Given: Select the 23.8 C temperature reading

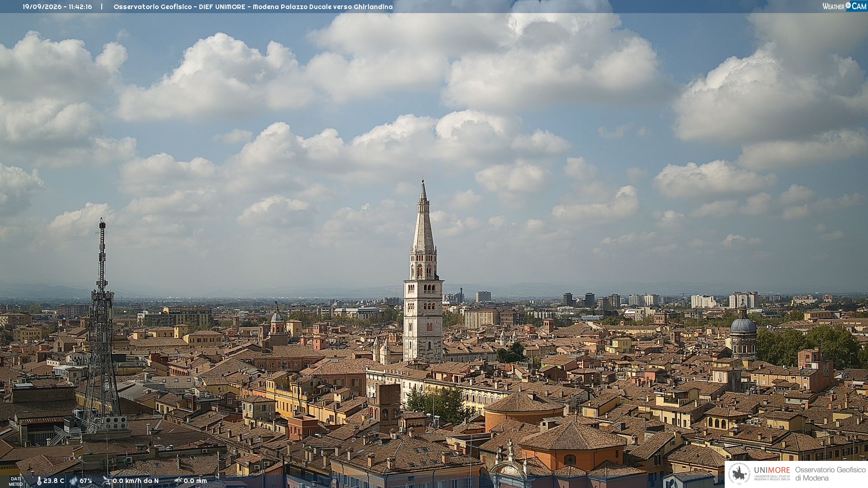Looking at the screenshot, I should (54, 481).
